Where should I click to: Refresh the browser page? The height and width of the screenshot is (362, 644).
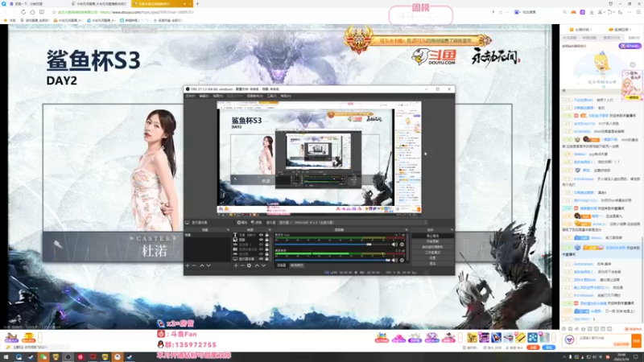pos(23,12)
